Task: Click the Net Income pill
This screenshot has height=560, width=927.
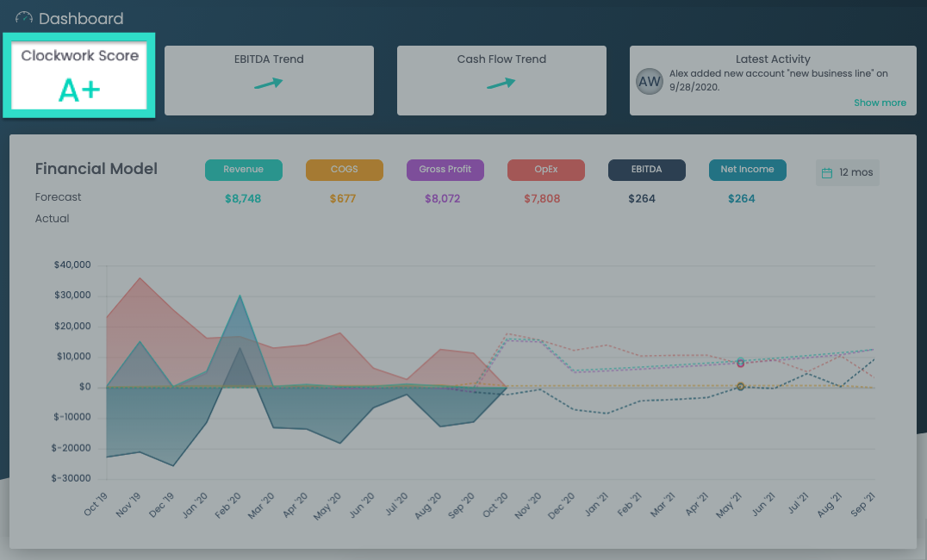Action: point(747,170)
